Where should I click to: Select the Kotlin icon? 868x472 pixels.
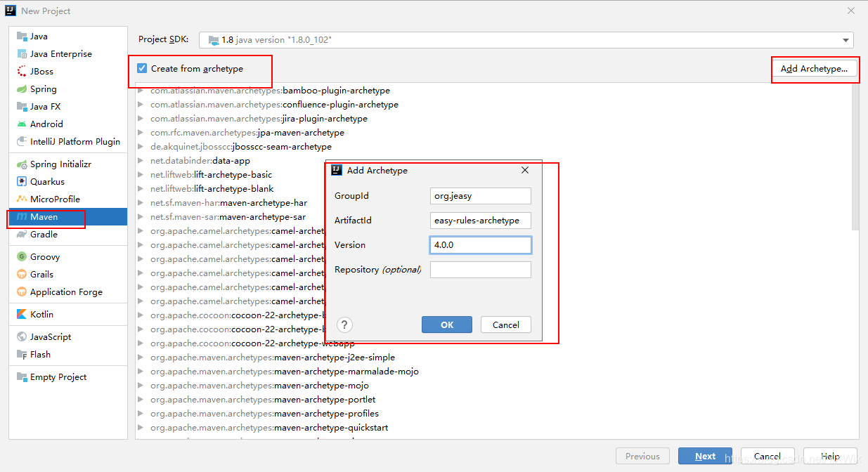click(x=22, y=315)
